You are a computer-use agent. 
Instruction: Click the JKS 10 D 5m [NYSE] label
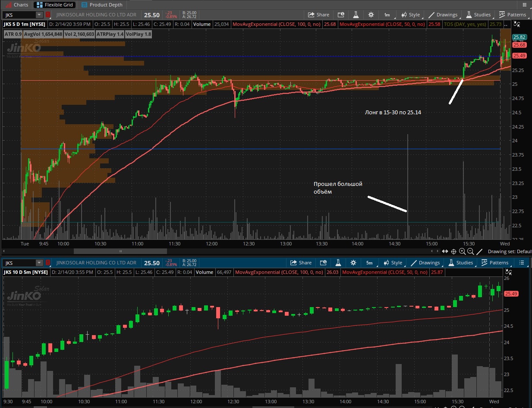tap(25, 273)
